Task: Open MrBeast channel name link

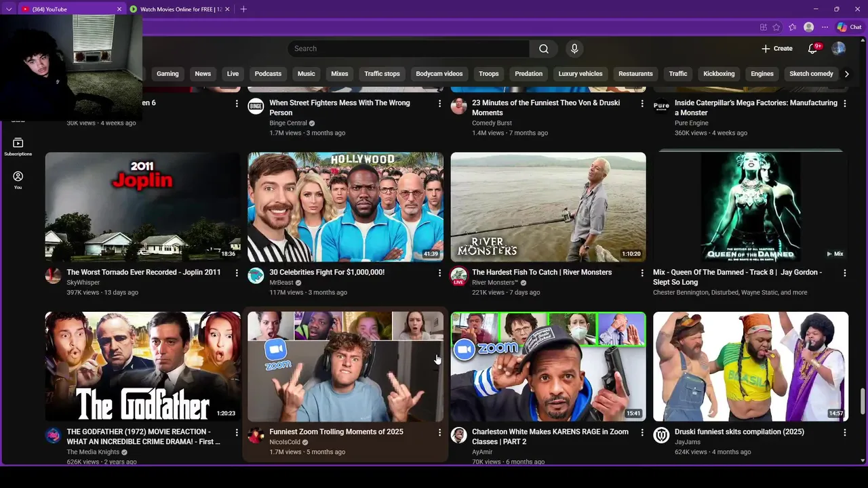Action: pyautogui.click(x=281, y=283)
